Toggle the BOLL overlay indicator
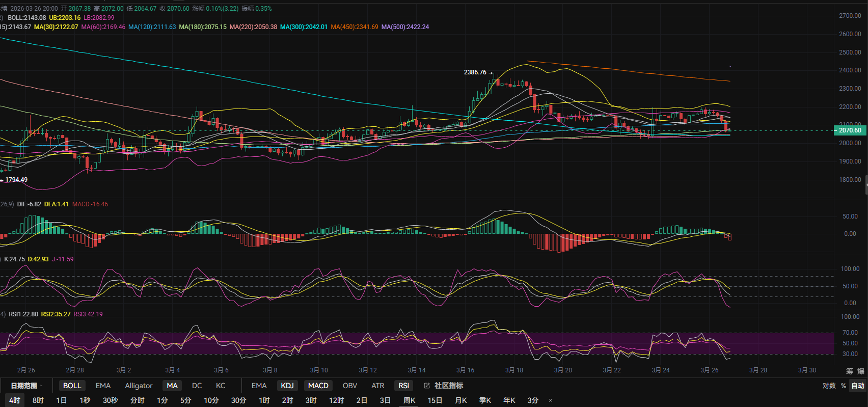The height and width of the screenshot is (407, 868). (72, 386)
